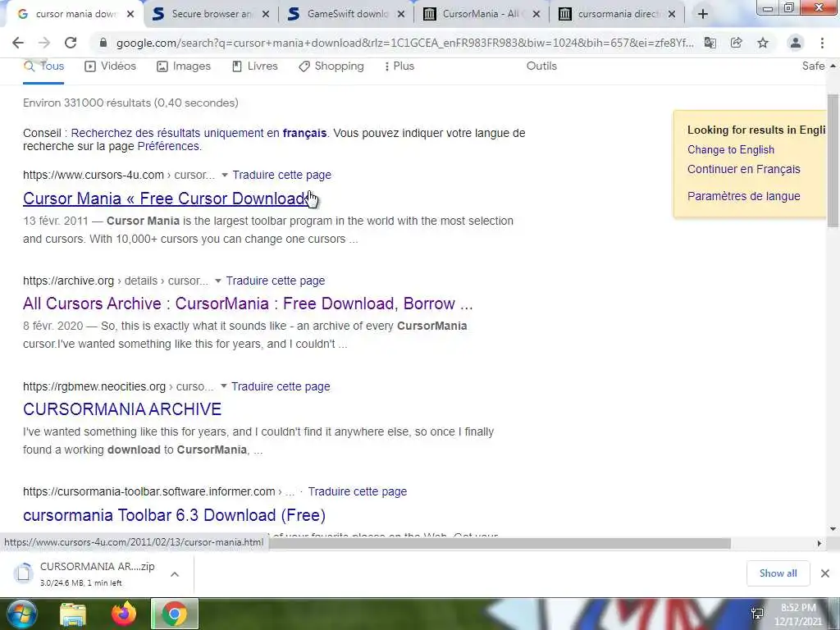The width and height of the screenshot is (840, 630).
Task: Open the Préférences link
Action: tap(168, 146)
